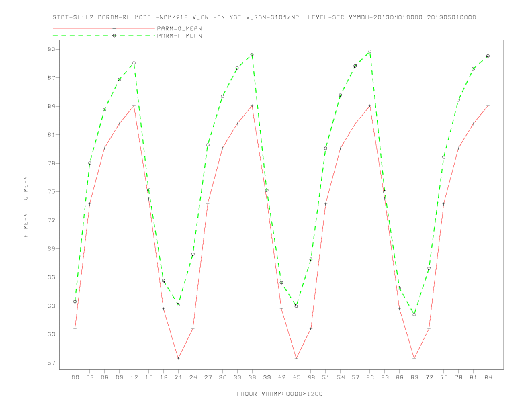532x411 pixels.
Task: Click the y-axis tick label 78
Action: (x=51, y=163)
